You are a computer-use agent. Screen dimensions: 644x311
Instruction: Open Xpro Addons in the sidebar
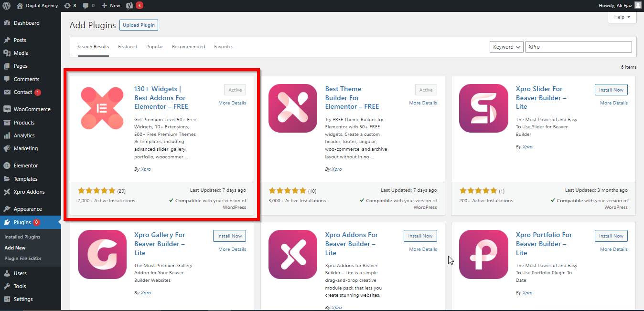(x=29, y=192)
